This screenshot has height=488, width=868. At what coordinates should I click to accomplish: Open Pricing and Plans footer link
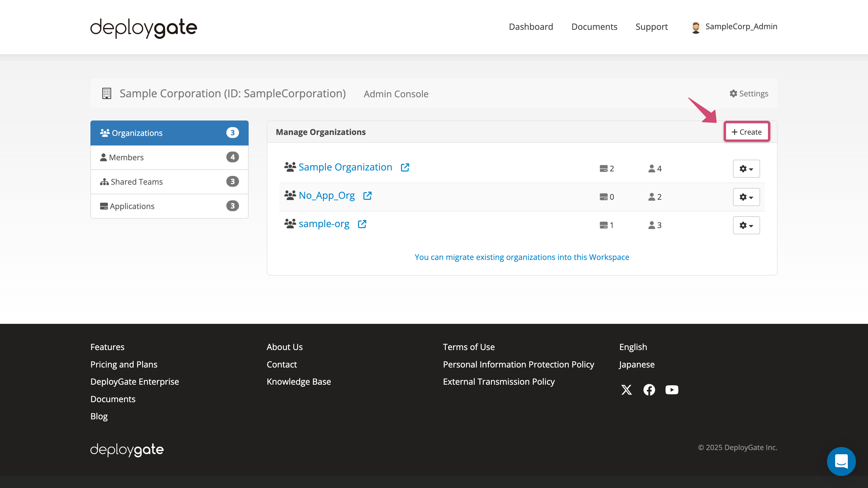(x=124, y=364)
